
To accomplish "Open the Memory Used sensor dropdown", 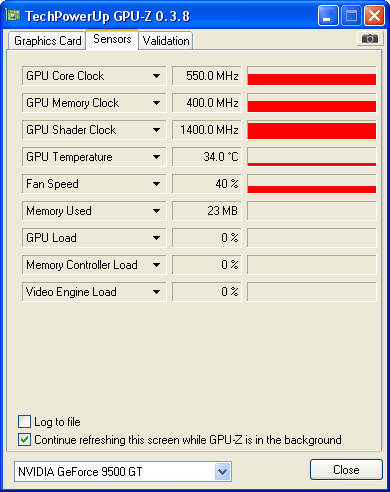I will [156, 211].
